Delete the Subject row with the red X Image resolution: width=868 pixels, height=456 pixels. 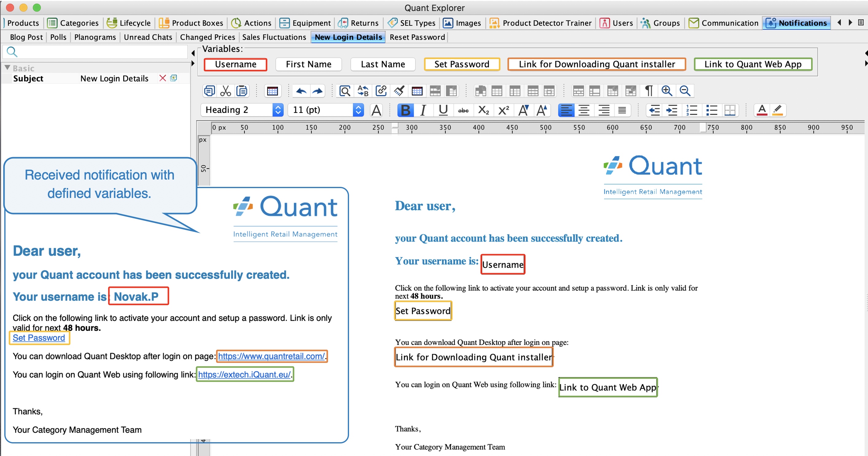pyautogui.click(x=163, y=78)
